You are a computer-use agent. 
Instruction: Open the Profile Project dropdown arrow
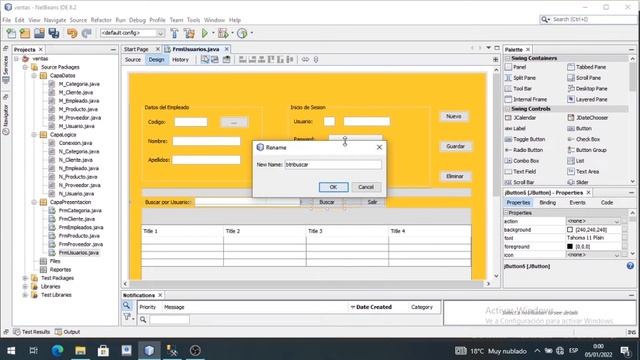251,33
